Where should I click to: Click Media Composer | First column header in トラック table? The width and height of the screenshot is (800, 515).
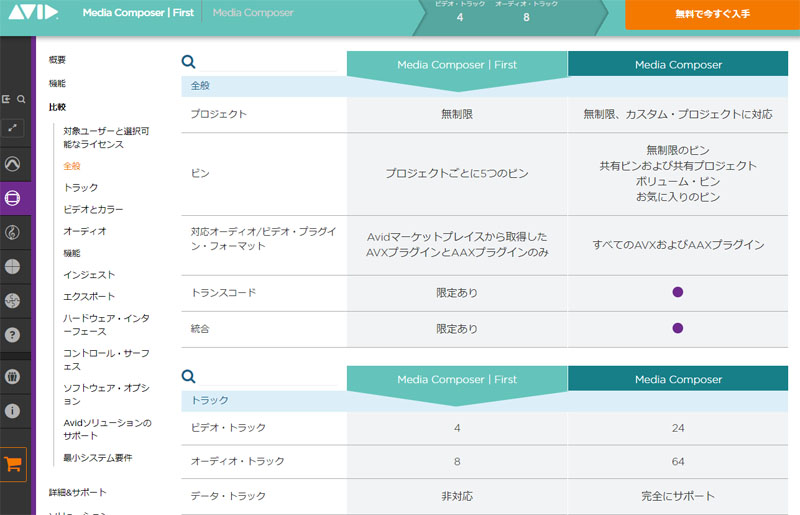click(457, 379)
